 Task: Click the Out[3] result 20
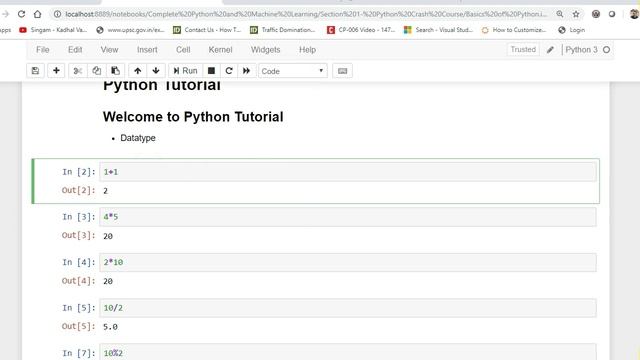click(x=108, y=236)
